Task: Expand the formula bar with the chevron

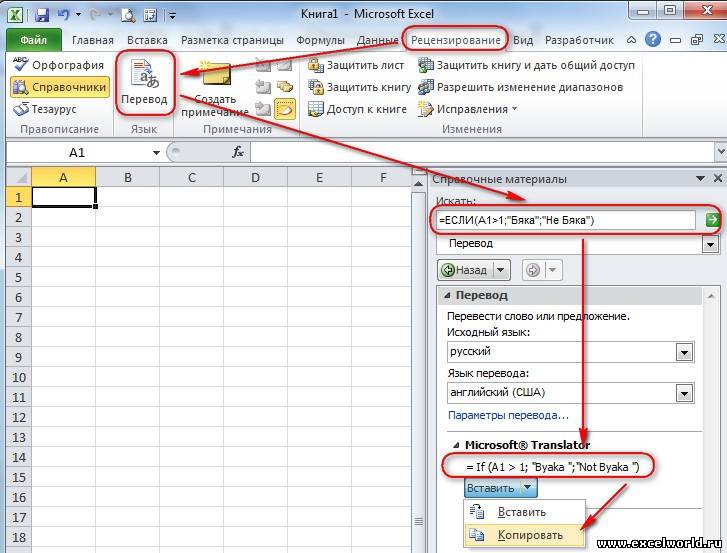Action: coord(721,152)
